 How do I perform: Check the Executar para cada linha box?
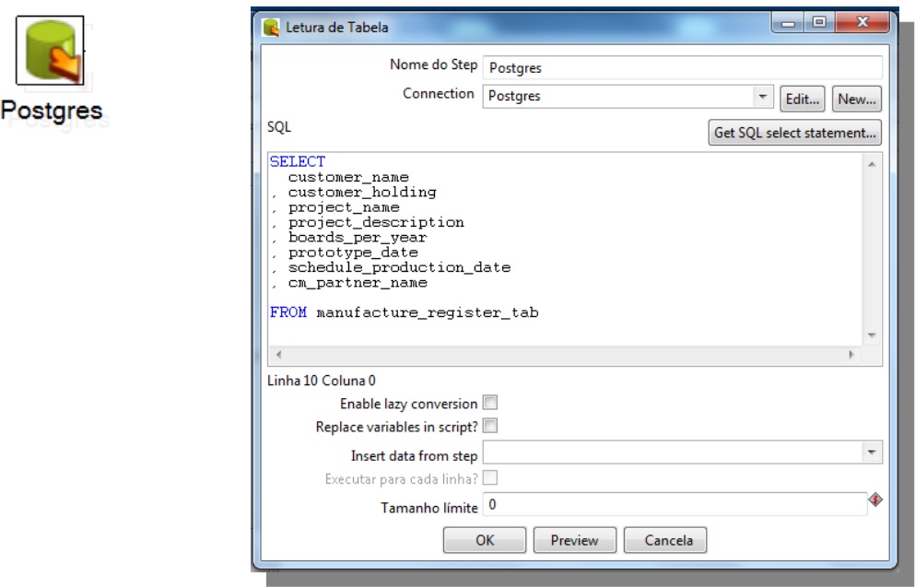point(490,478)
